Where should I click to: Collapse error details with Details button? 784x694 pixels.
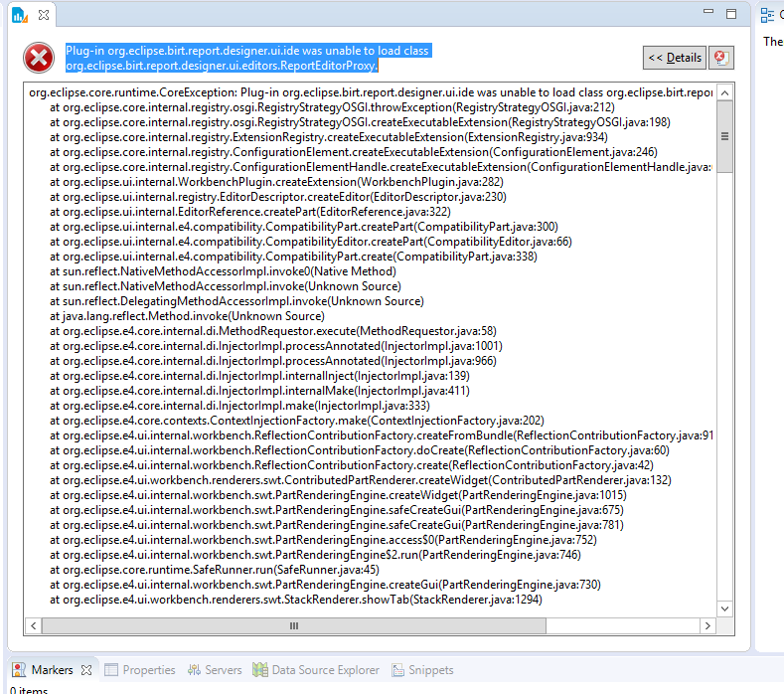(675, 58)
